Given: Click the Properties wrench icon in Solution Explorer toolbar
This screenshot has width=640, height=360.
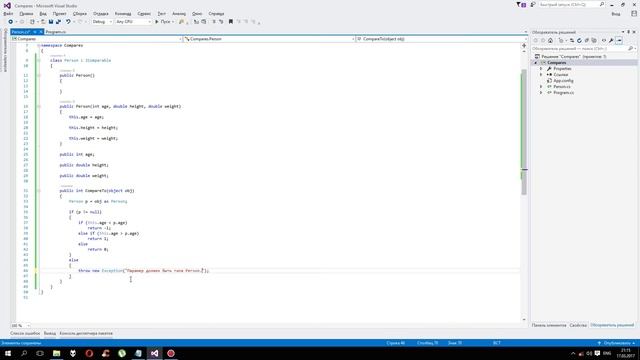Looking at the screenshot, I should tap(611, 40).
